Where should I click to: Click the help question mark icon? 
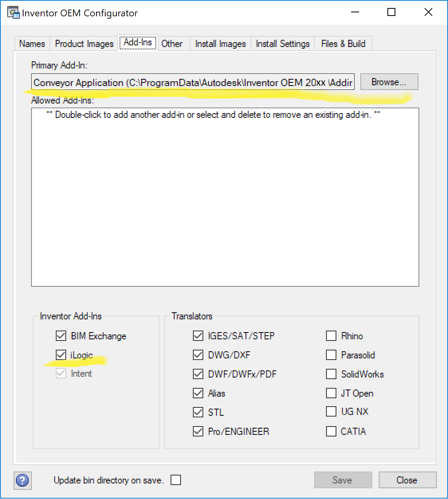(22, 480)
